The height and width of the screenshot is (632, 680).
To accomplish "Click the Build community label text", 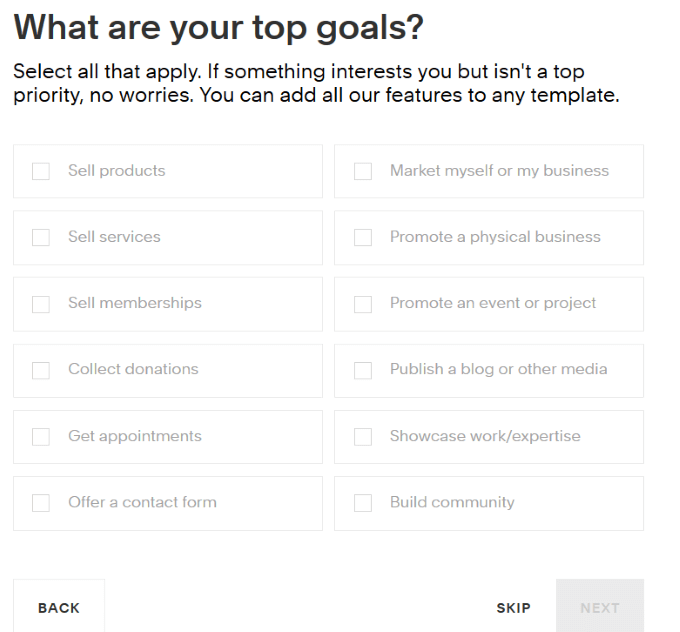I will tap(452, 503).
